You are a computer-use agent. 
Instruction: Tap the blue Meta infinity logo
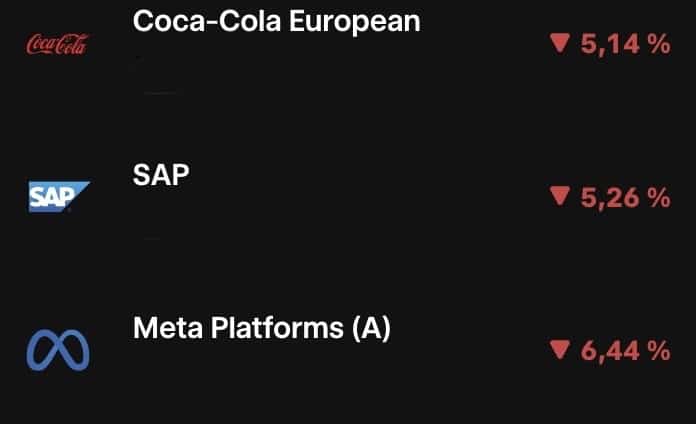pyautogui.click(x=58, y=350)
